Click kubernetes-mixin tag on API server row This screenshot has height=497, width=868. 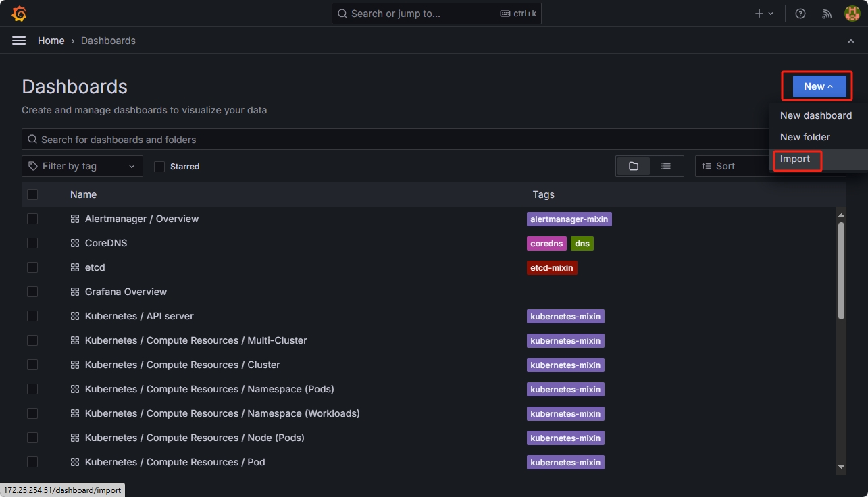pyautogui.click(x=565, y=316)
